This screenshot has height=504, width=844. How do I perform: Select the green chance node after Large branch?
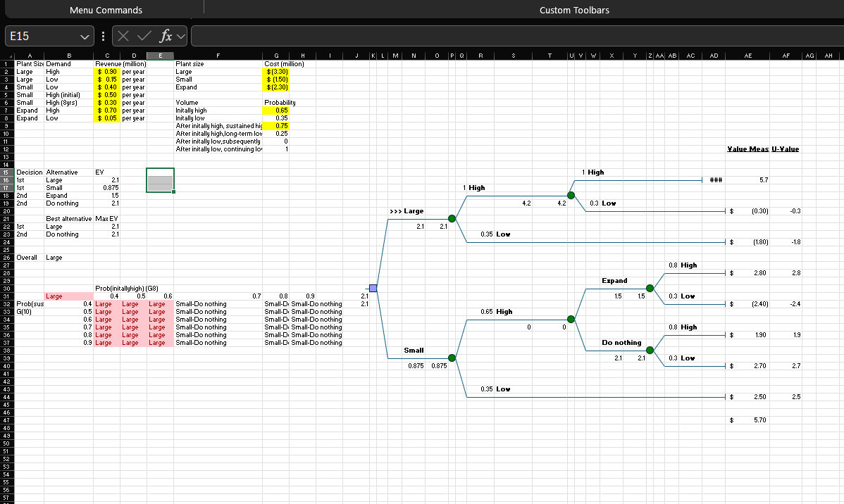452,218
